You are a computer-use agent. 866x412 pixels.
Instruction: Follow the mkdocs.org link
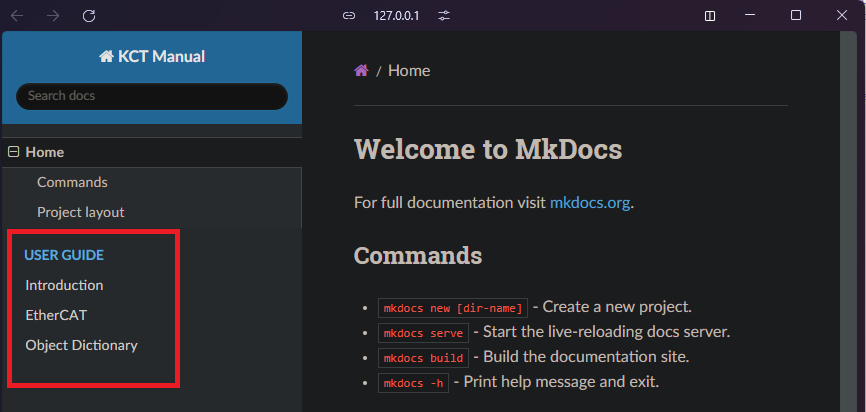pyautogui.click(x=590, y=203)
